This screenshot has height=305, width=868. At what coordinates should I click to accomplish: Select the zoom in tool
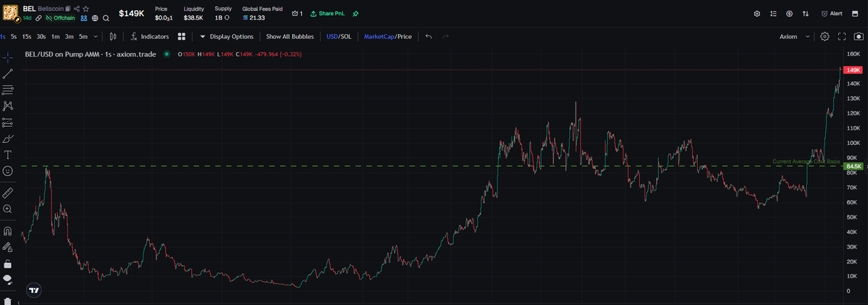(x=8, y=209)
